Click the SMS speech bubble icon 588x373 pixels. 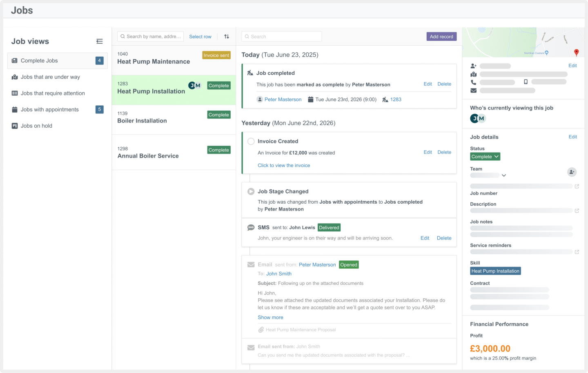[251, 228]
